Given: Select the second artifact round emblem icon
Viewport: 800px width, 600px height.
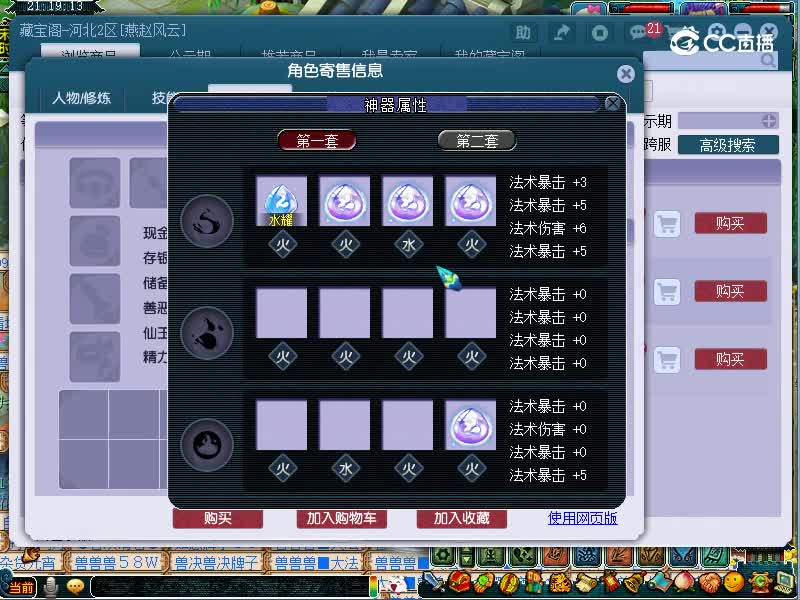Looking at the screenshot, I should pyautogui.click(x=207, y=333).
